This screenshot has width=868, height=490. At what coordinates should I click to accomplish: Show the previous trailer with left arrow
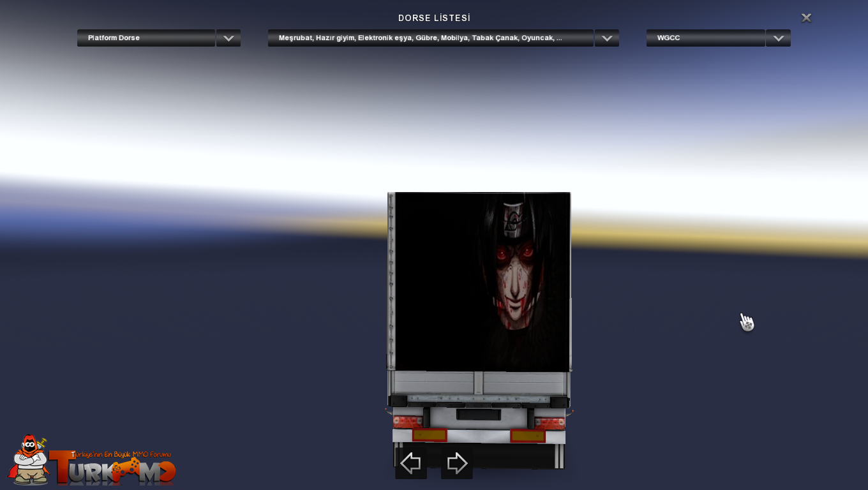pos(411,463)
